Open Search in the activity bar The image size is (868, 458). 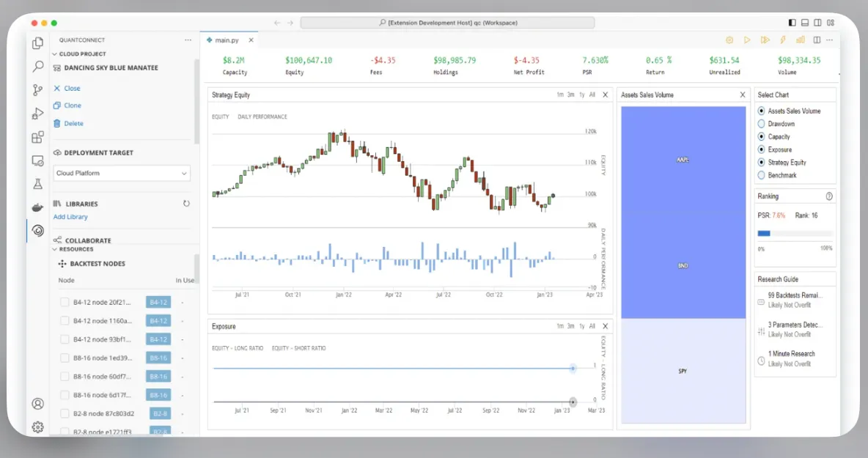[x=37, y=66]
